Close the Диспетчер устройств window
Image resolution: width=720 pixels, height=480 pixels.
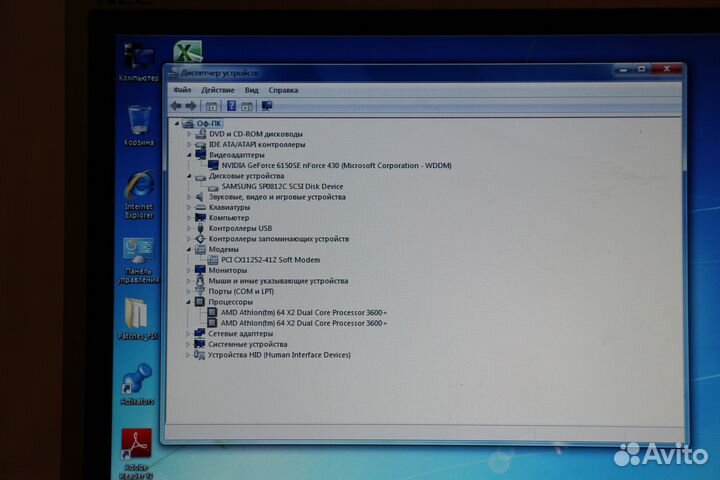[666, 69]
